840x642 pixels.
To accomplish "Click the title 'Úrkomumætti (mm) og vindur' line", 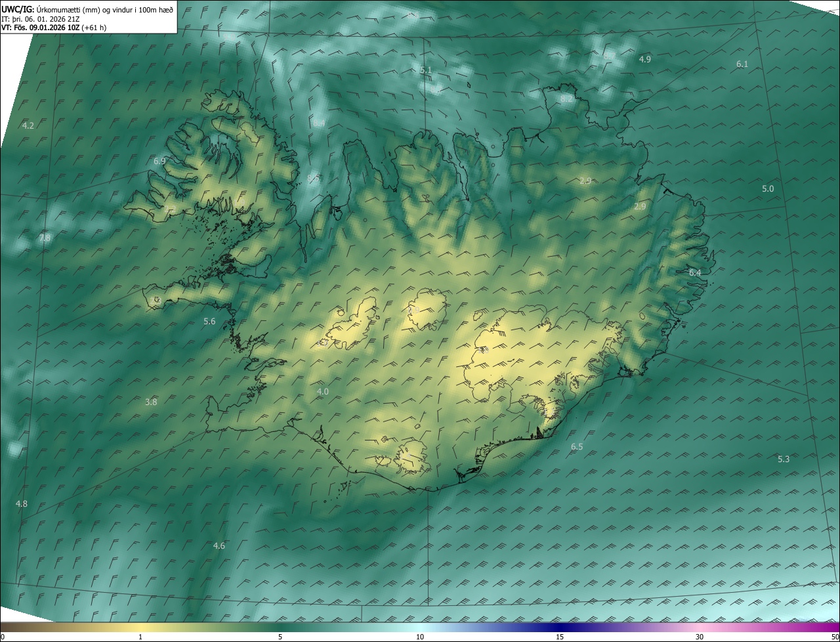I will coord(87,9).
